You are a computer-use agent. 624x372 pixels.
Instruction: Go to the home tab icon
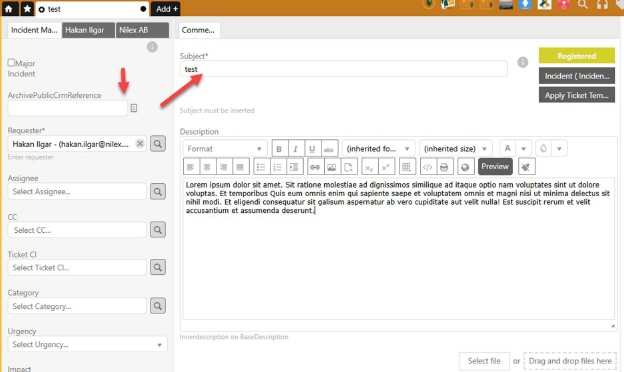[x=9, y=9]
